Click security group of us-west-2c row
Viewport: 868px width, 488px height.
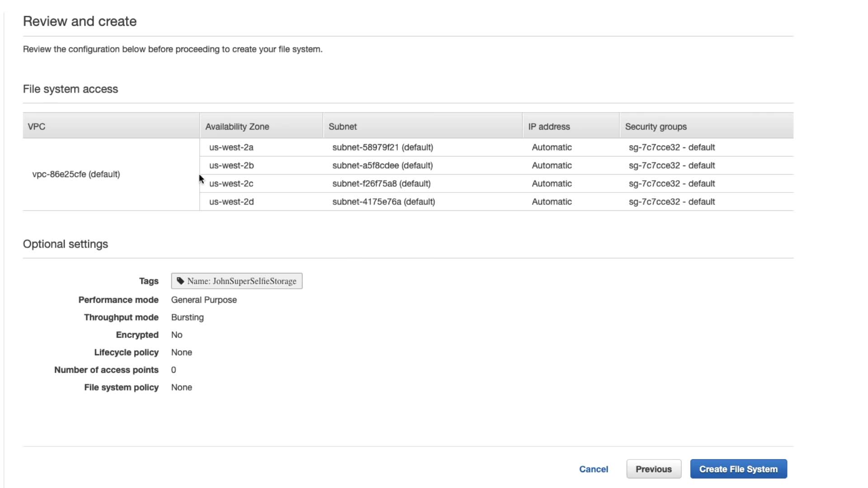pos(671,183)
